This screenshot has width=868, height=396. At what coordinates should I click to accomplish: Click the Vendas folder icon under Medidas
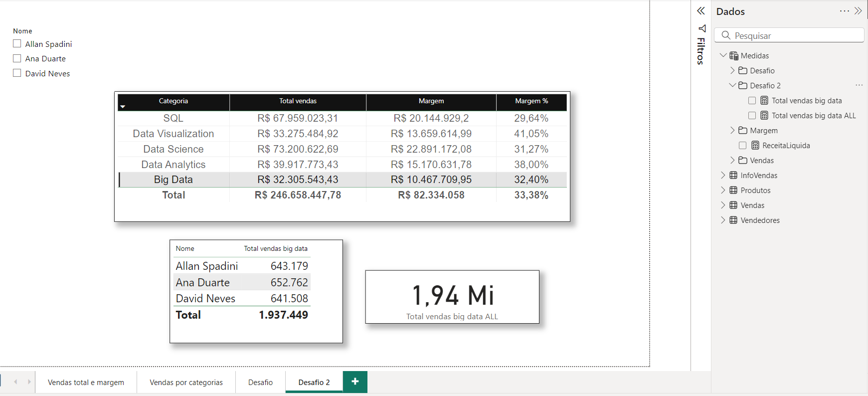743,160
